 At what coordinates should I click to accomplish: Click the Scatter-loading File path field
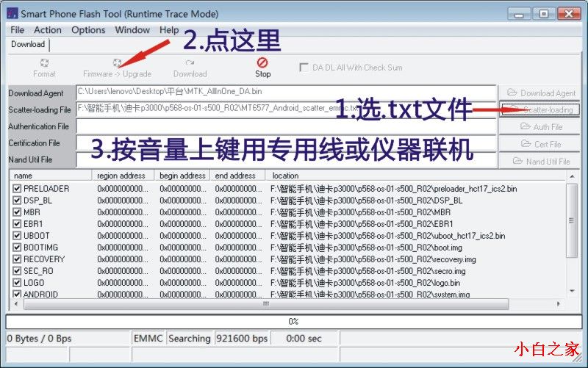click(286, 109)
